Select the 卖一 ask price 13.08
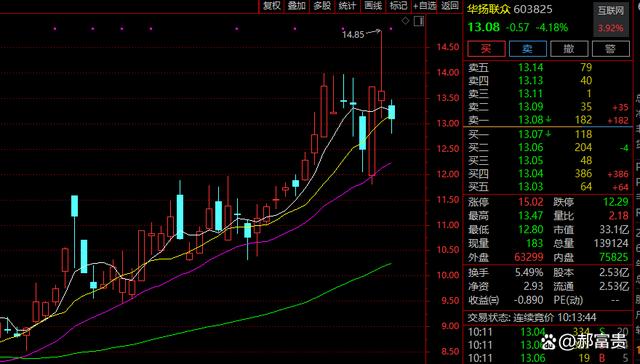The width and height of the screenshot is (640, 364). [x=531, y=120]
